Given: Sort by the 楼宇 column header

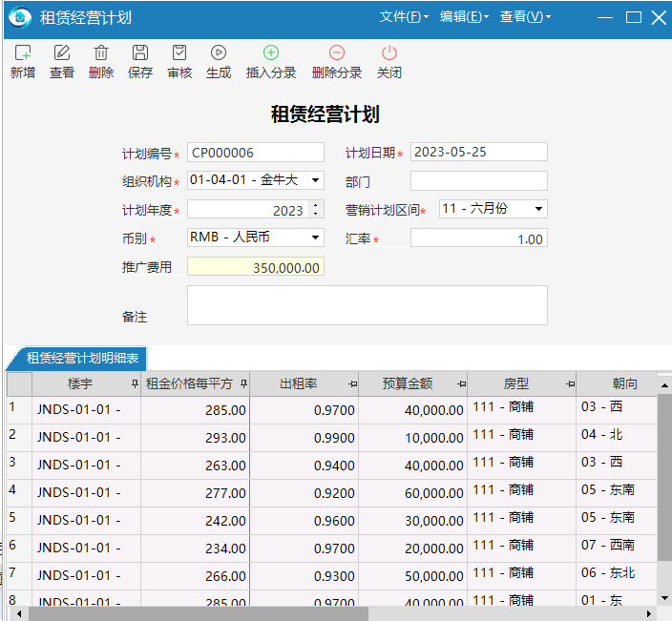Looking at the screenshot, I should (80, 383).
